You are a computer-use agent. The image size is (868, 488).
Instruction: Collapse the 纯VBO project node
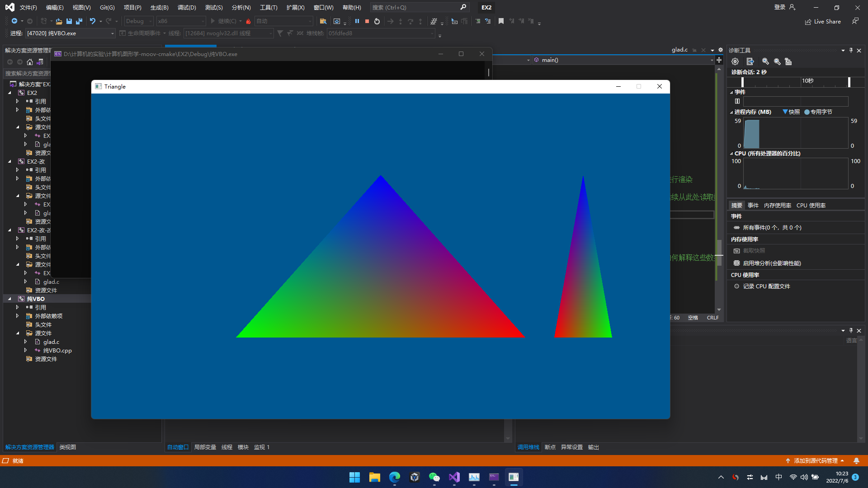(x=9, y=299)
